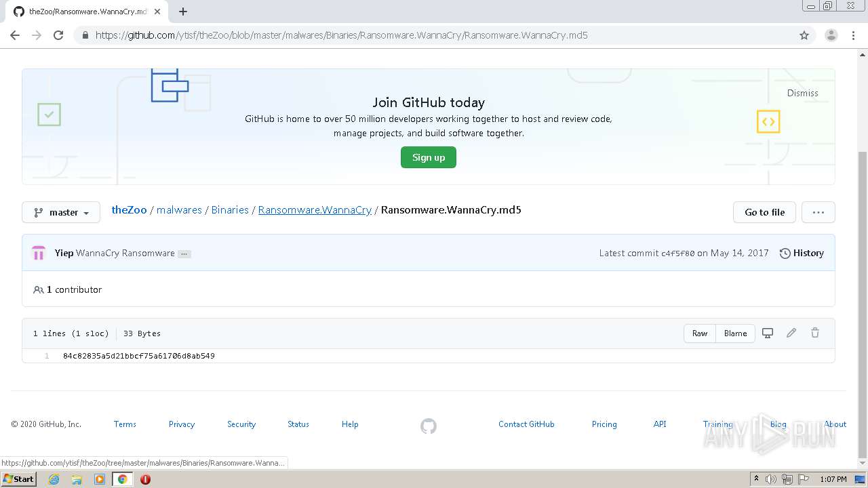Open the volume speaker tray icon
Image resolution: width=868 pixels, height=488 pixels.
click(771, 479)
